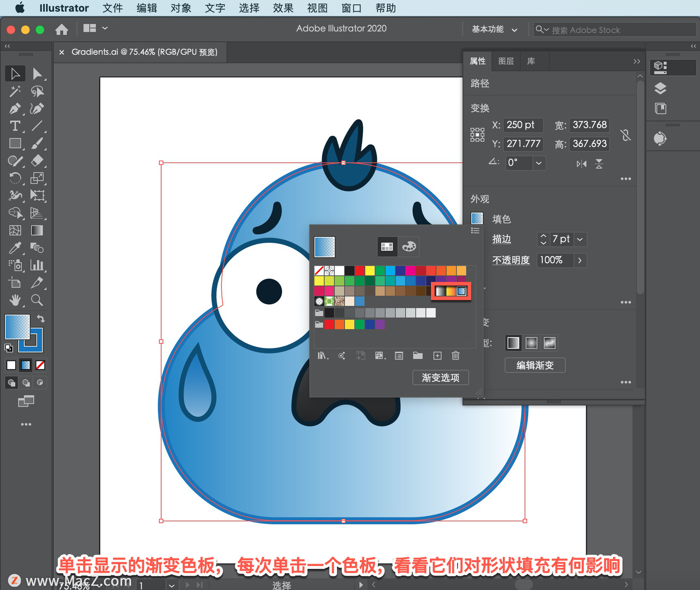Open rotation angle dropdown
Screen dimensions: 700x590
(x=538, y=163)
